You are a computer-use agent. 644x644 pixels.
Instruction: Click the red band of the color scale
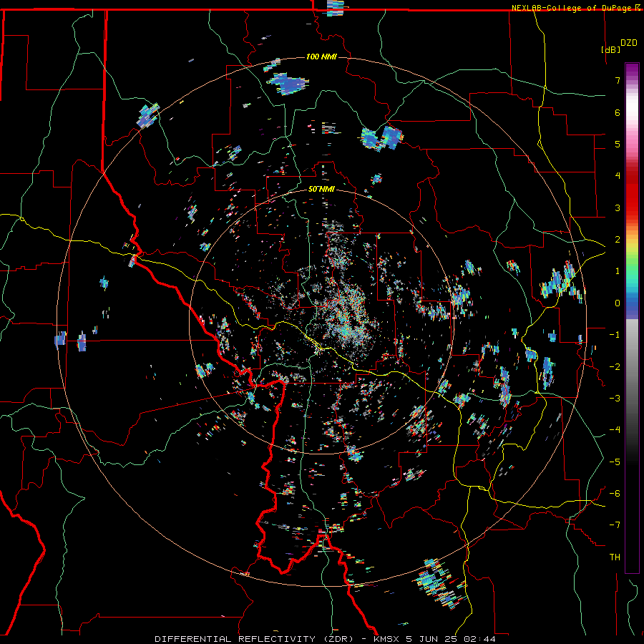[x=632, y=193]
